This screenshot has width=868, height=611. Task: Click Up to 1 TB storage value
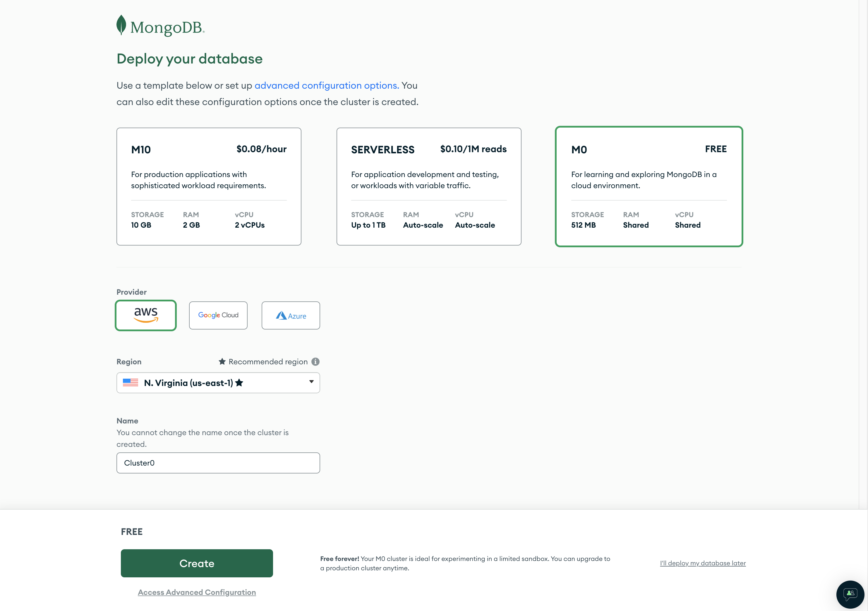368,225
